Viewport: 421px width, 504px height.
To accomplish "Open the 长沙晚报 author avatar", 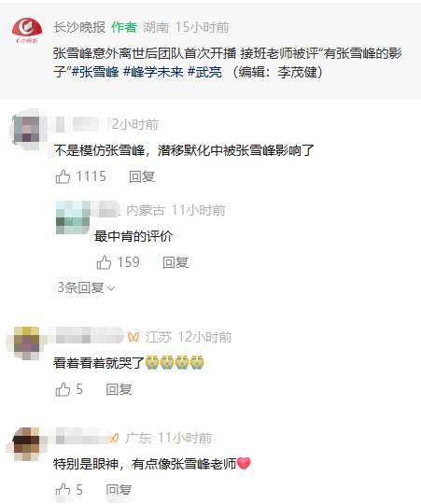I will pyautogui.click(x=27, y=32).
